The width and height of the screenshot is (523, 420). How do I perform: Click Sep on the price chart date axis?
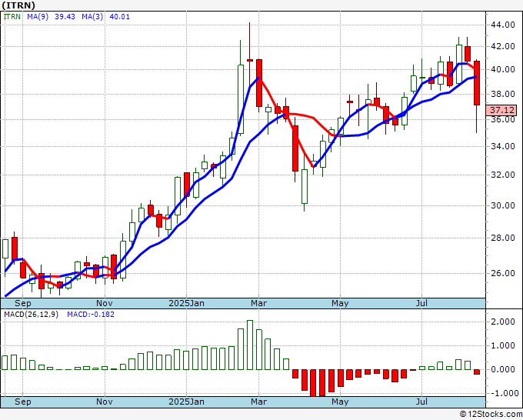tap(22, 303)
